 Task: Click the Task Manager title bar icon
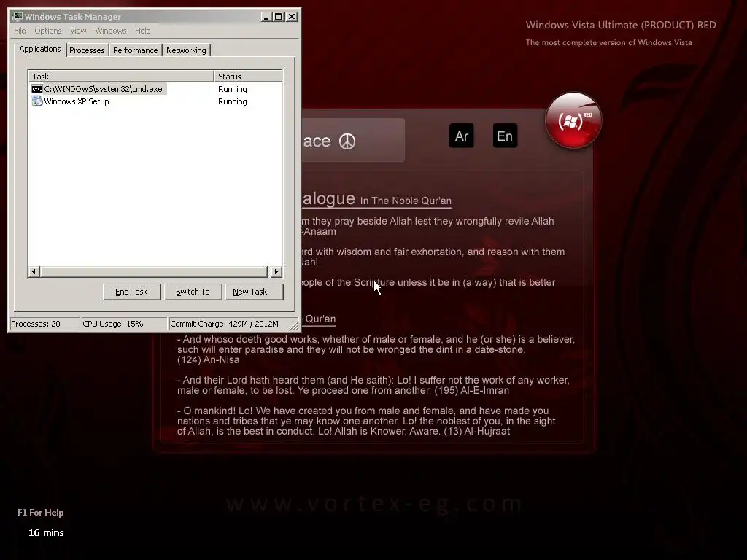[x=18, y=17]
